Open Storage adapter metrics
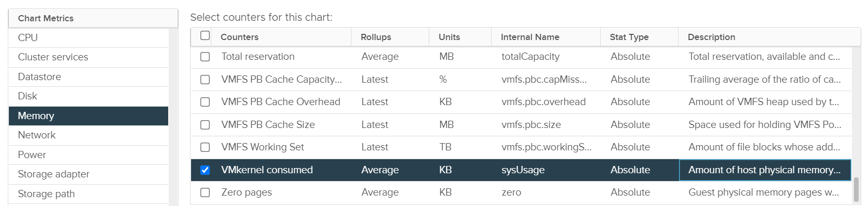 pyautogui.click(x=88, y=174)
